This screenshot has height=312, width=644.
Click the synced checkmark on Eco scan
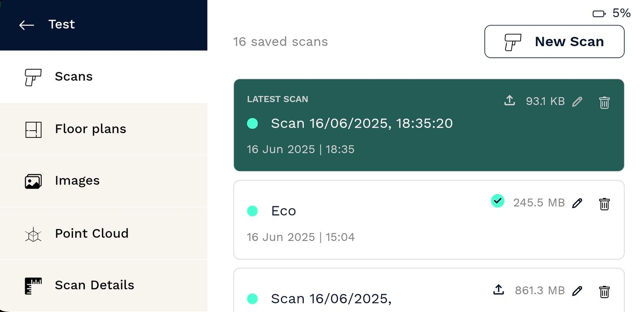[497, 201]
